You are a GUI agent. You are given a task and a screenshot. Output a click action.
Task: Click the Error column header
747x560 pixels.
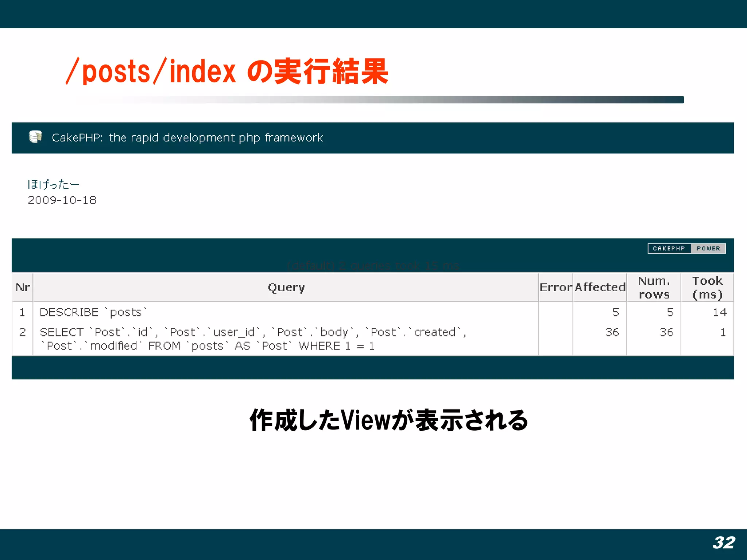pos(556,287)
